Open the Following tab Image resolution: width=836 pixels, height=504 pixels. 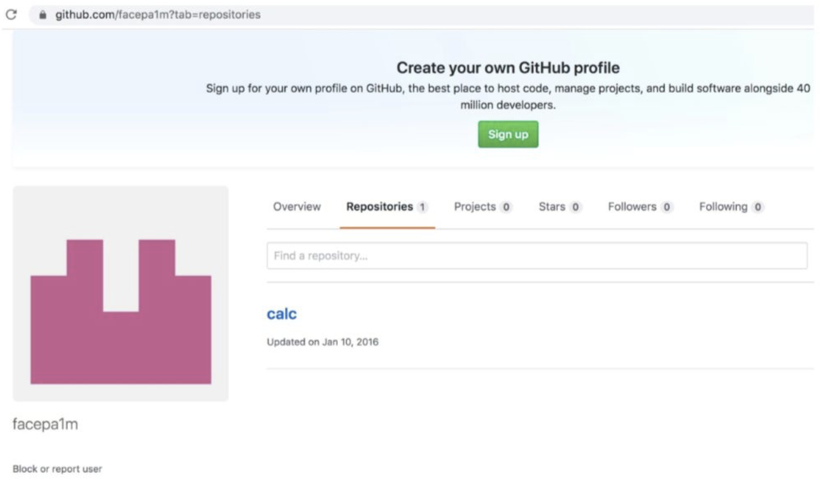(x=723, y=207)
